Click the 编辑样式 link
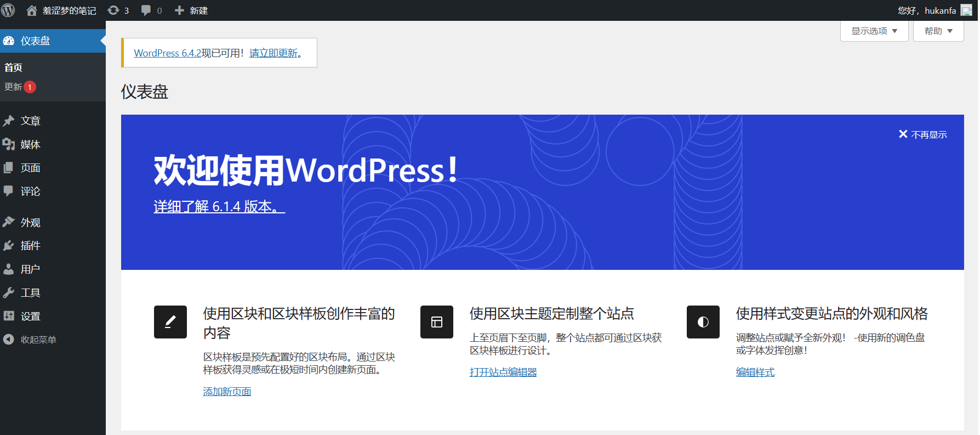The height and width of the screenshot is (435, 980). pos(755,372)
